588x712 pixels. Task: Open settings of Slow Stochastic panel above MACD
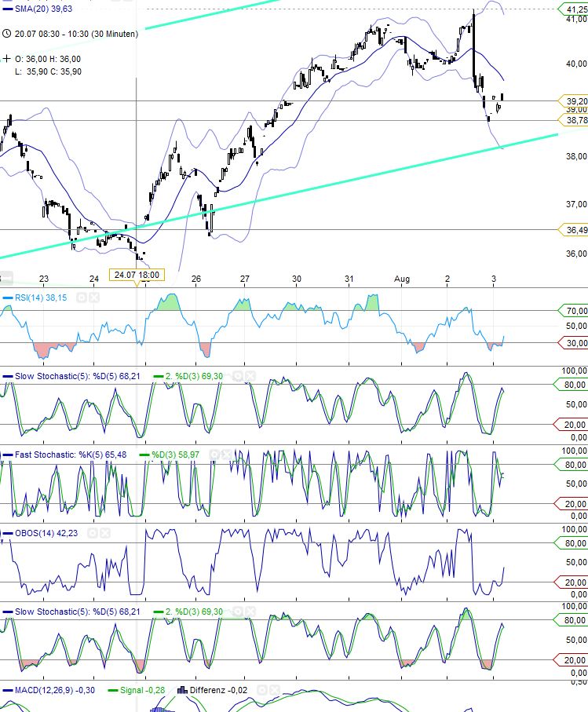pyautogui.click(x=237, y=612)
